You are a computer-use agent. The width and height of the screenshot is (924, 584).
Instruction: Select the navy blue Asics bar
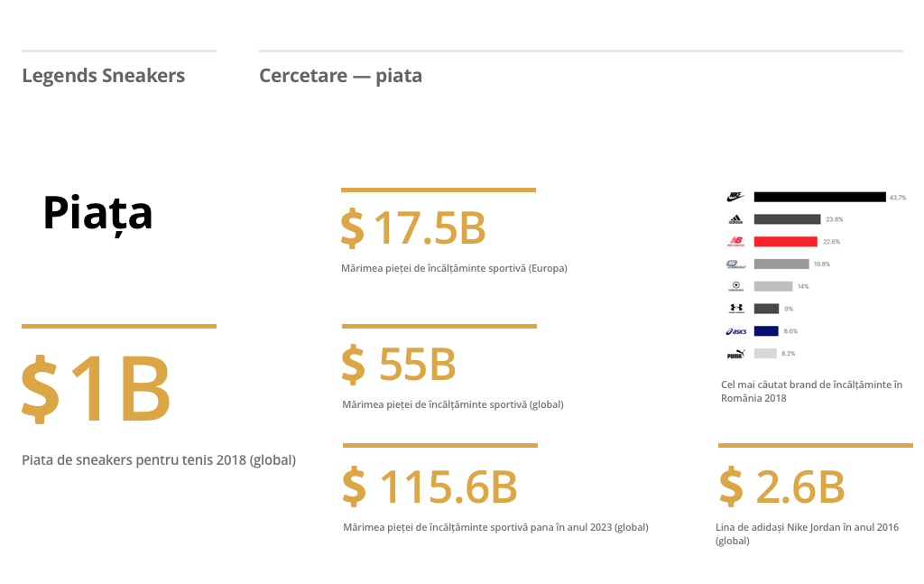point(765,331)
